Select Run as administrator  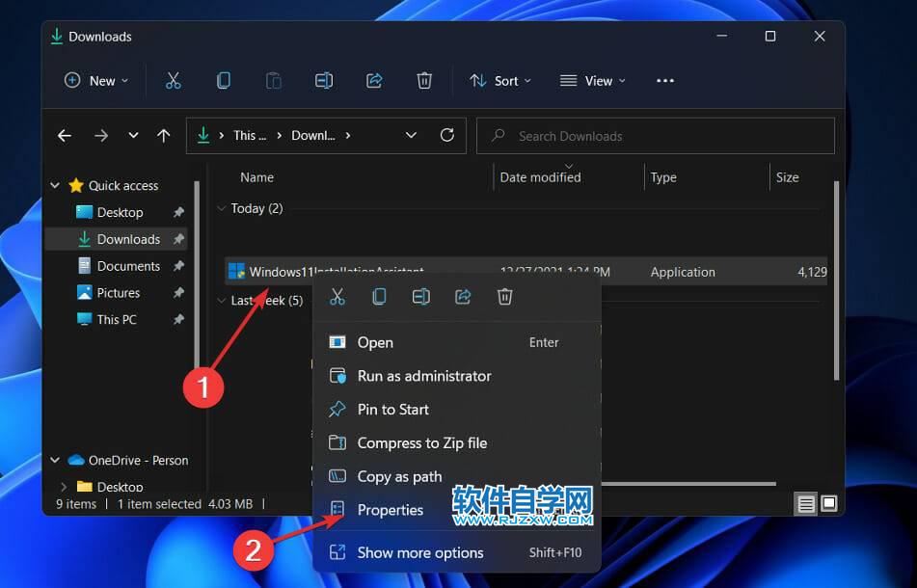tap(457, 376)
